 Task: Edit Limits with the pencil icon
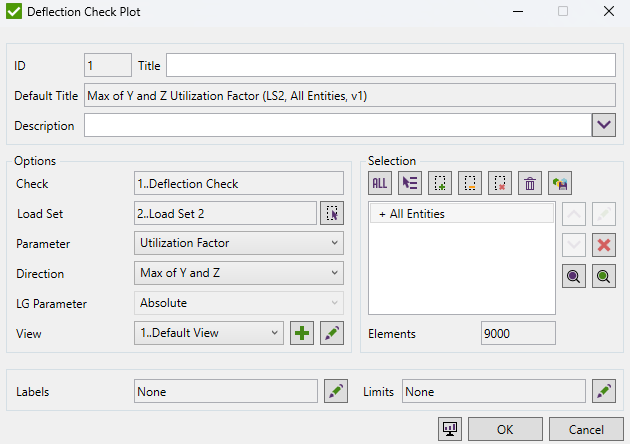(602, 392)
